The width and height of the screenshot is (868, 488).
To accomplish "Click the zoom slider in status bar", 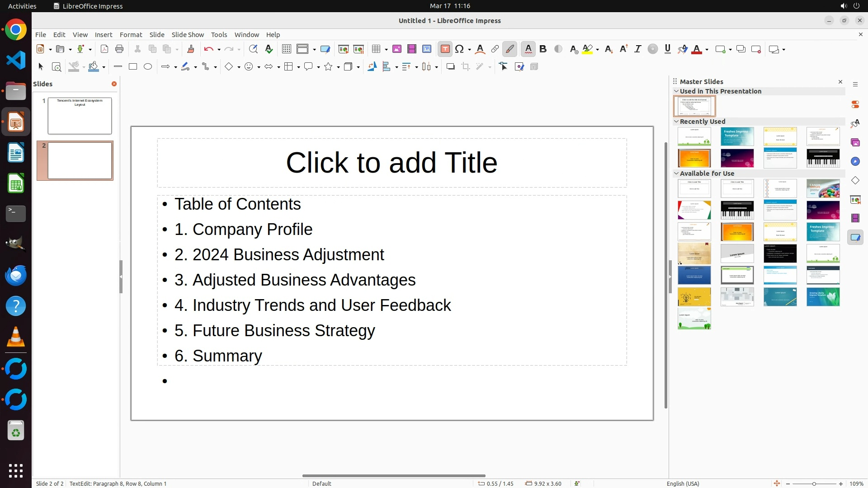I will click(814, 483).
